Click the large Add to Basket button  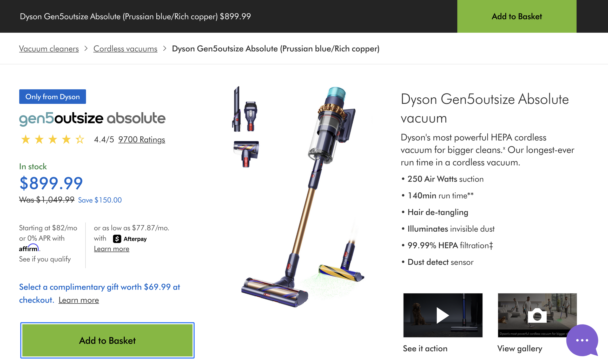tap(107, 340)
